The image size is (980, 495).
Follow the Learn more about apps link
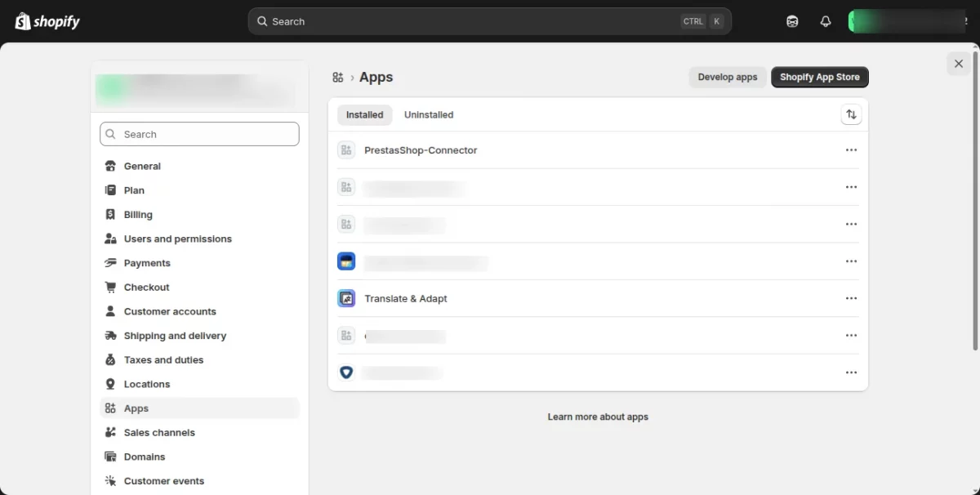coord(598,417)
